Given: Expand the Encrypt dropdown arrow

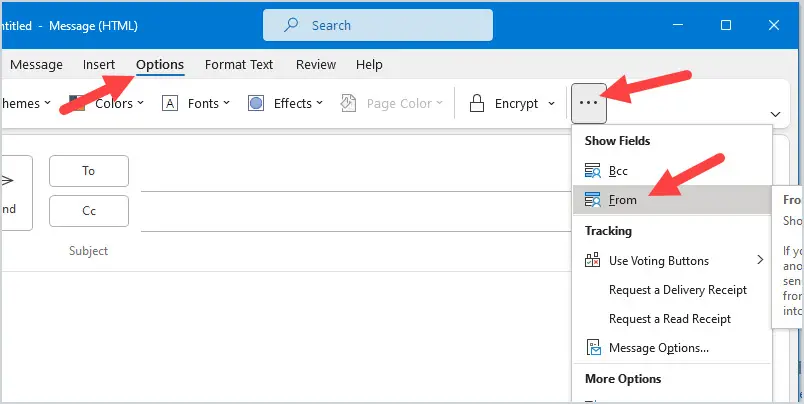Looking at the screenshot, I should tap(552, 104).
